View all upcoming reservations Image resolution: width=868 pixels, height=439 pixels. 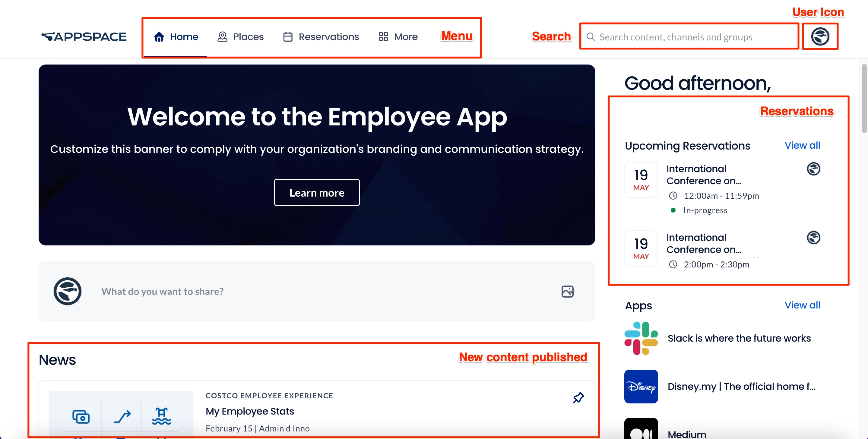802,145
